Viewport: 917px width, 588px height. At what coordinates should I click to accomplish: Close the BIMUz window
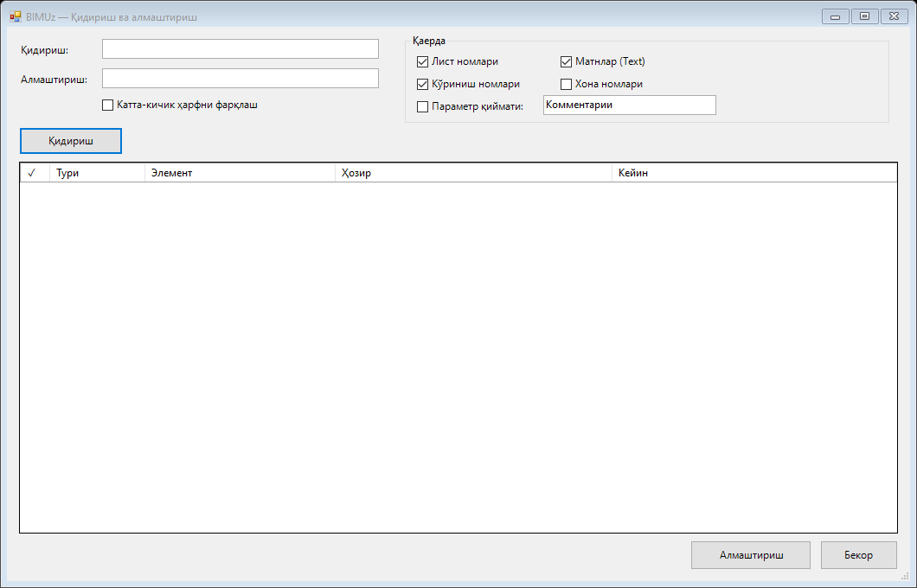pyautogui.click(x=894, y=16)
